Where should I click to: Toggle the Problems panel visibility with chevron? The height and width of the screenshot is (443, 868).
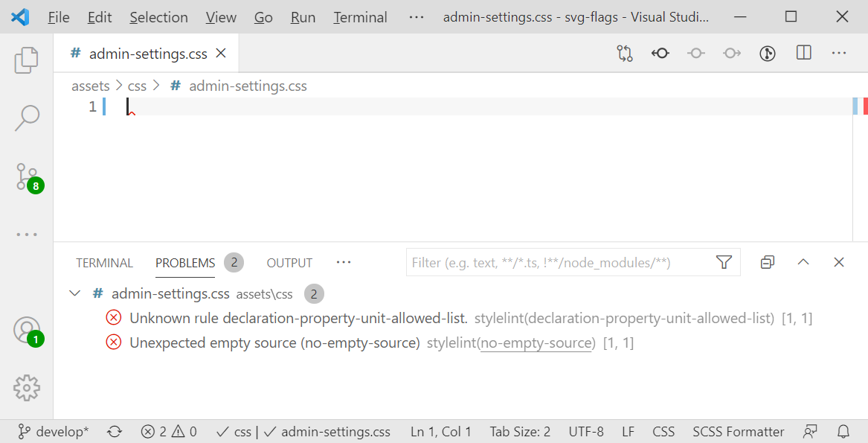803,262
